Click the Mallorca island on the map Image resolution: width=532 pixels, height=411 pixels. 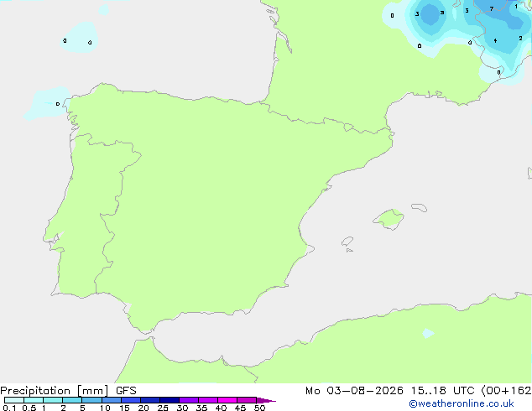pos(389,220)
